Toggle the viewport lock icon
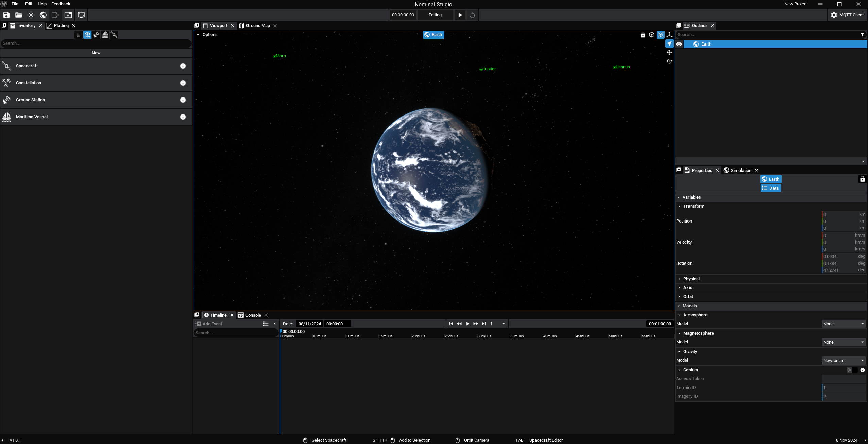The width and height of the screenshot is (868, 444). click(x=643, y=35)
